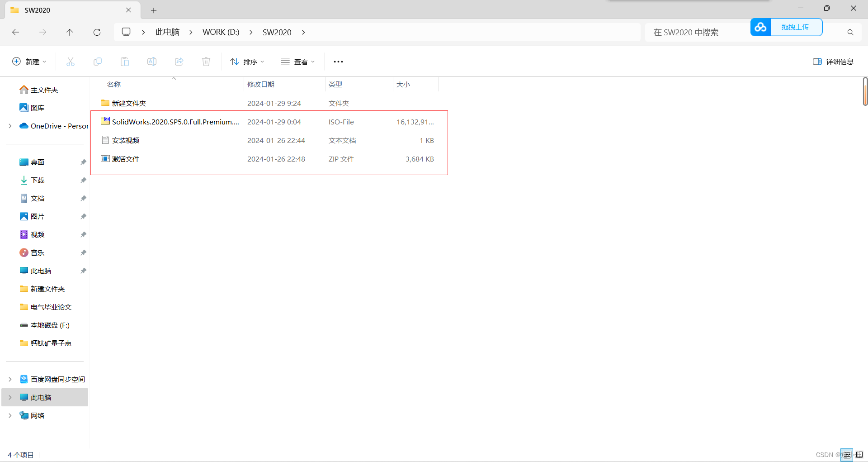This screenshot has width=868, height=462.
Task: Expand chevron after WORK (D:) in breadcrumb
Action: (x=251, y=32)
